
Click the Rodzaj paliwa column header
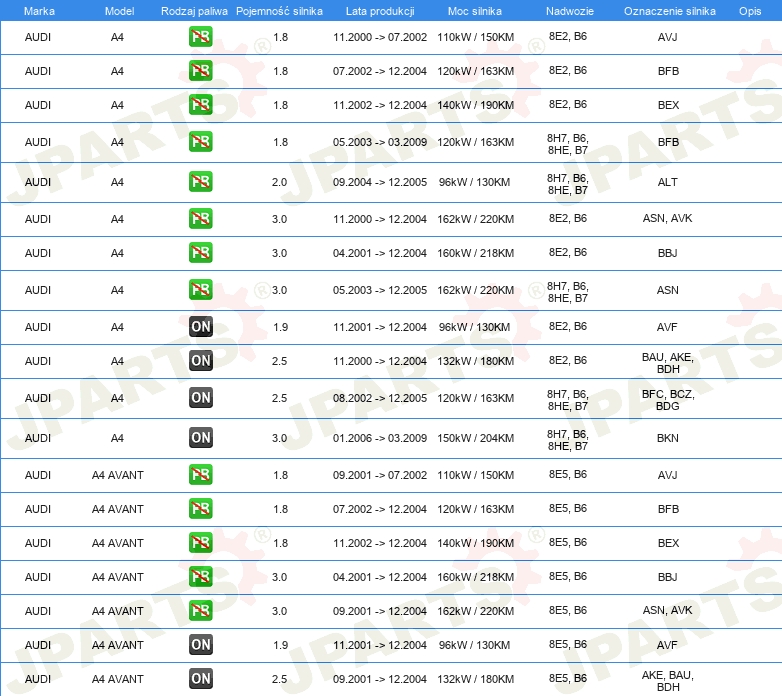click(194, 11)
